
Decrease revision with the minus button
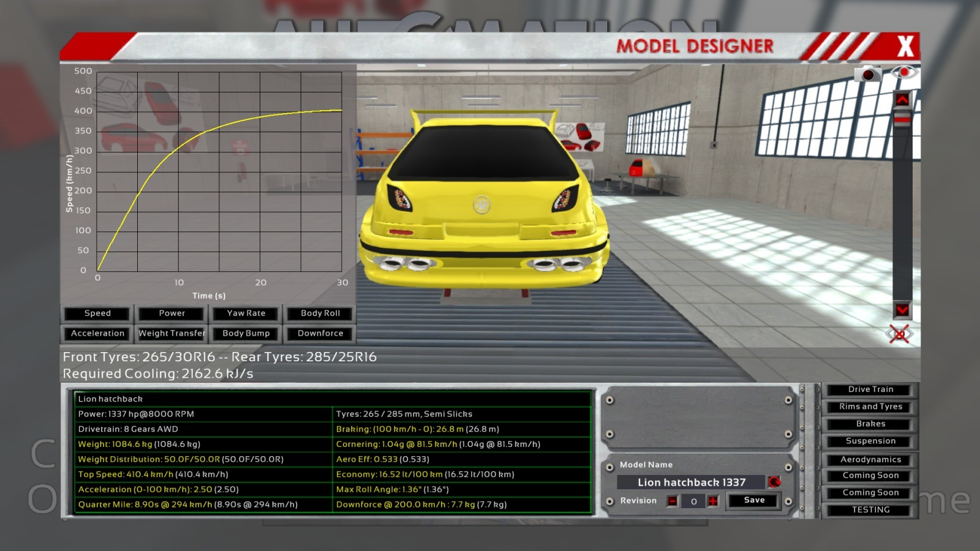673,501
